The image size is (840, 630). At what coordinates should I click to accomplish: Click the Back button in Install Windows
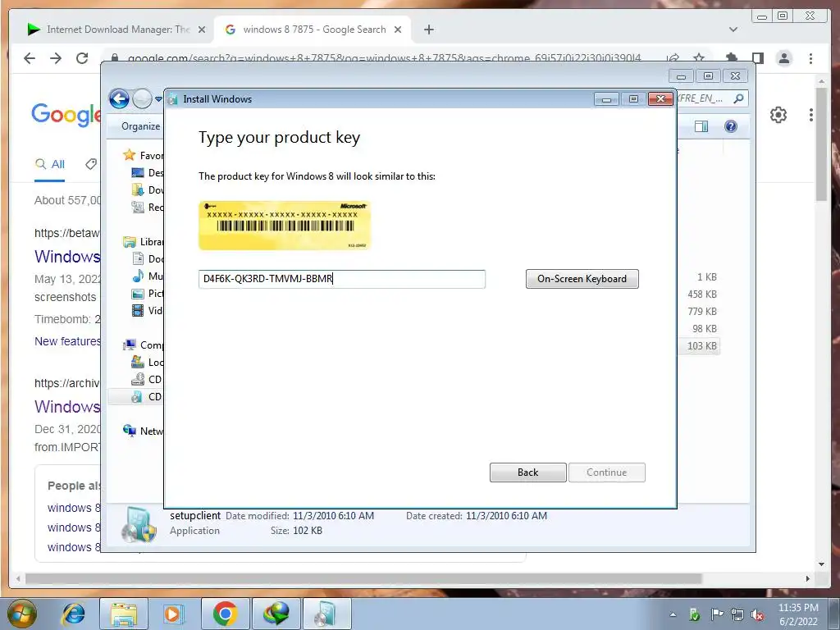(x=527, y=472)
